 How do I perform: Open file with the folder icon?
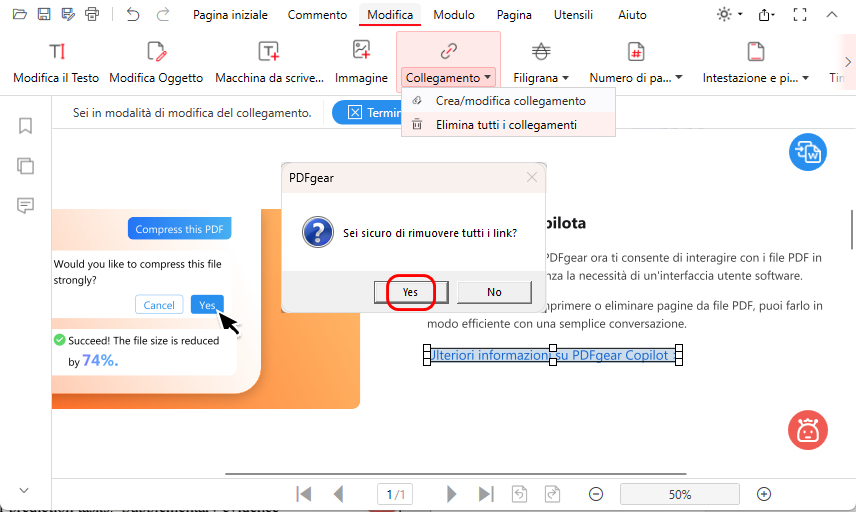point(20,15)
